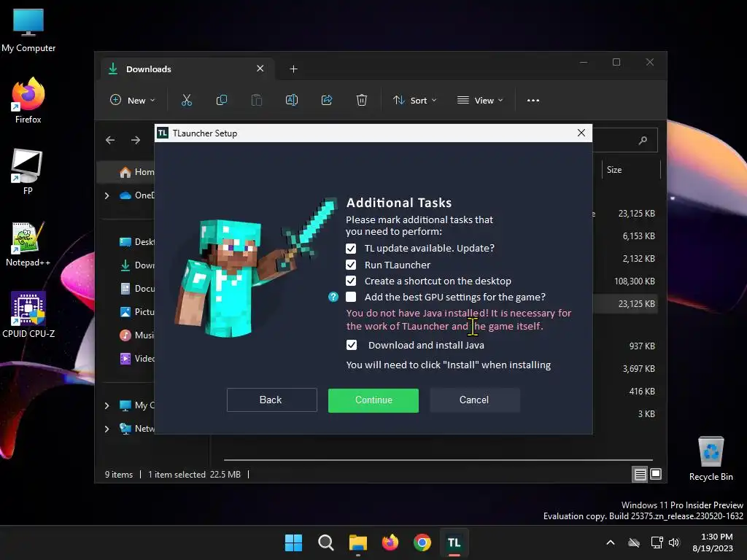
Task: Open the taskbar clock showing 1:30 PM
Action: [x=713, y=542]
